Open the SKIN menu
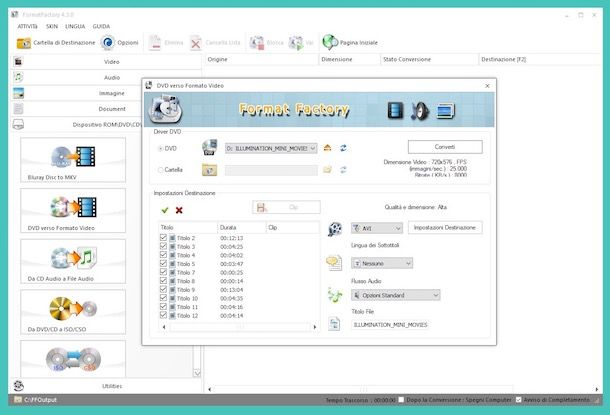The height and width of the screenshot is (415, 610). (x=52, y=26)
